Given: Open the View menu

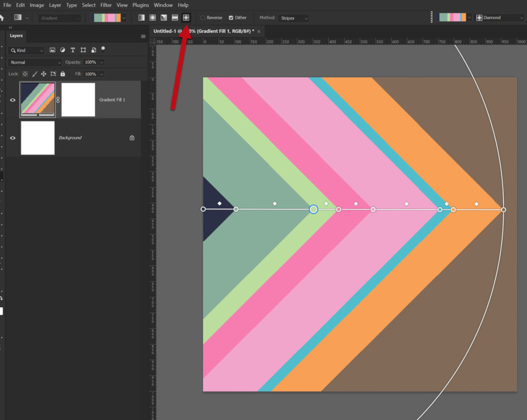Looking at the screenshot, I should (122, 5).
